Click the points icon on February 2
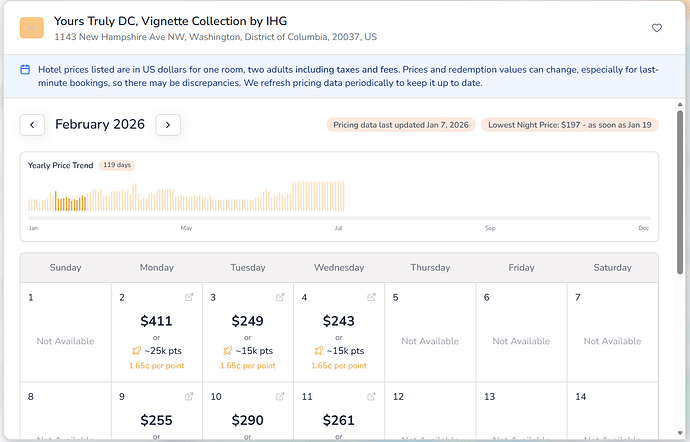 coord(137,351)
